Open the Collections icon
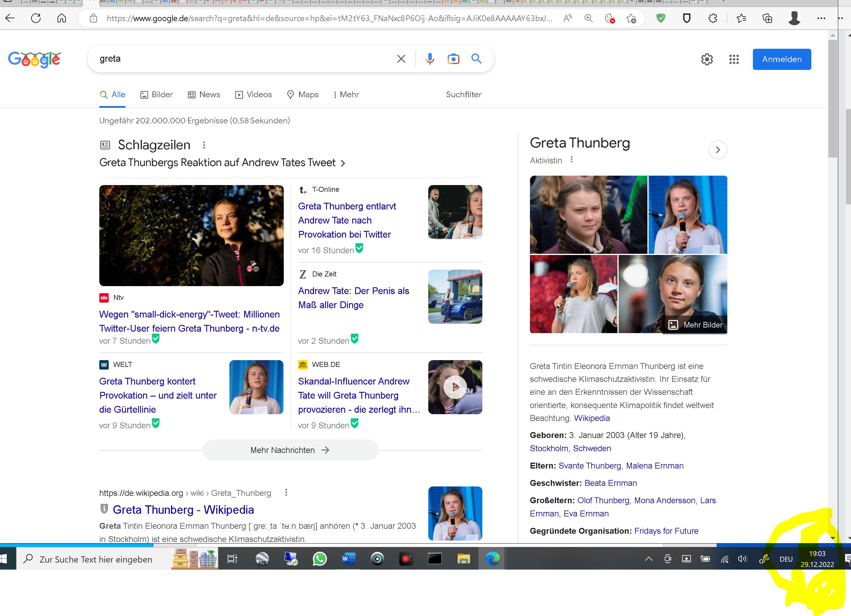The width and height of the screenshot is (851, 616). [767, 18]
